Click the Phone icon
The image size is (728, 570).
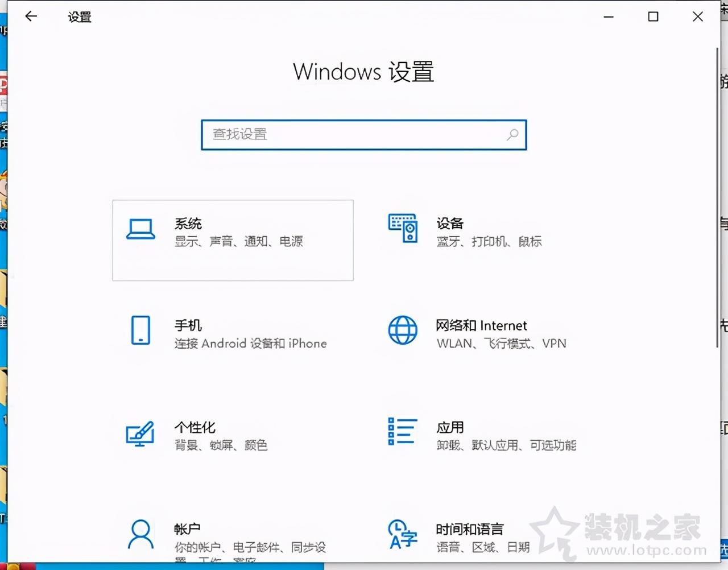[140, 330]
